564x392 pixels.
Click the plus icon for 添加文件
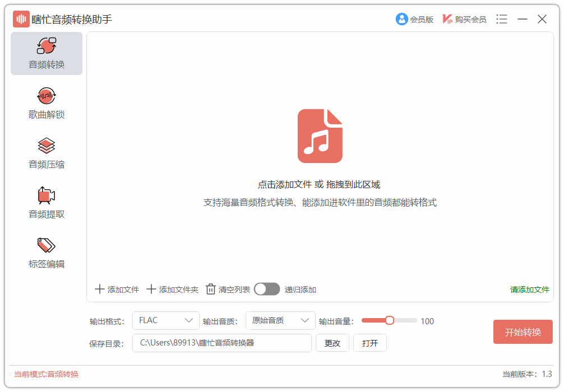pyautogui.click(x=99, y=289)
